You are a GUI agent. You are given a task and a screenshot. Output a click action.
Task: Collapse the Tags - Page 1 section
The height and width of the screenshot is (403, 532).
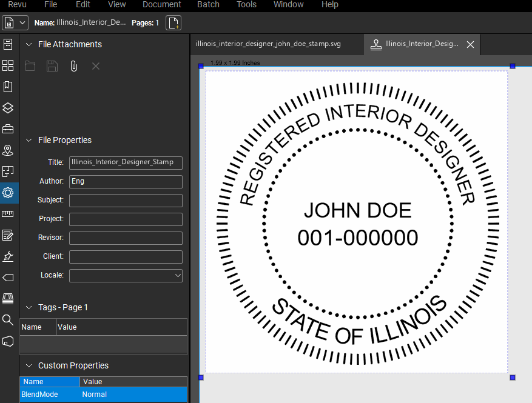click(x=29, y=307)
